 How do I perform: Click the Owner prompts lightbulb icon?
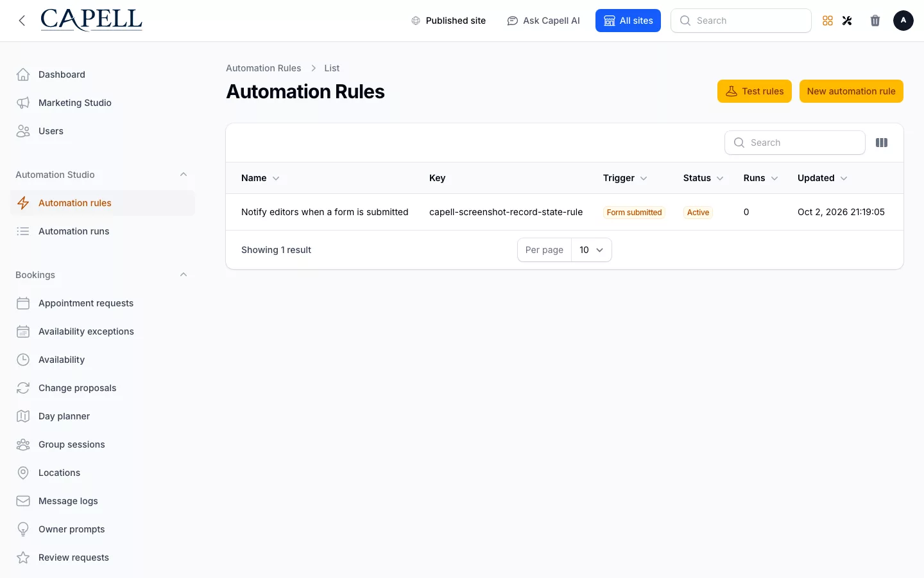[23, 529]
